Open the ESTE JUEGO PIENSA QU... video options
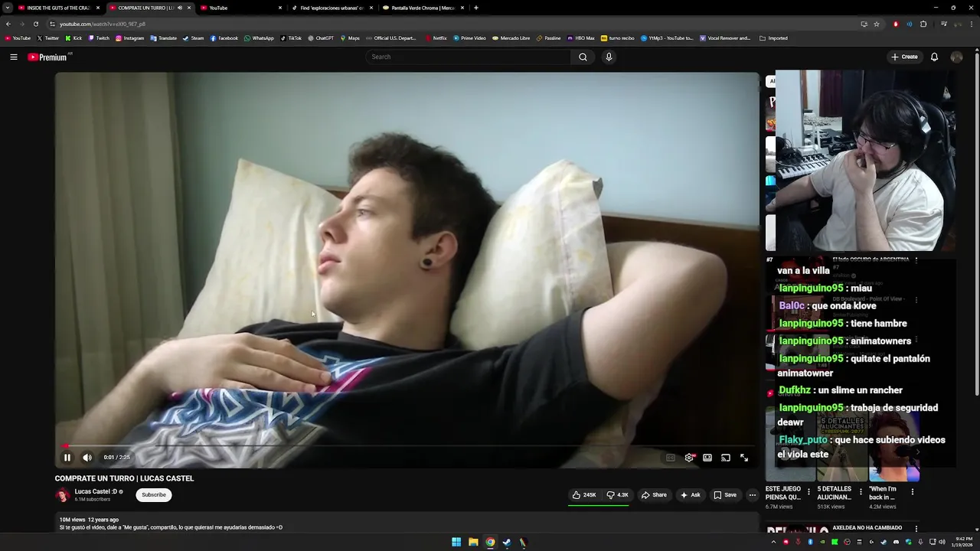 pos(808,492)
